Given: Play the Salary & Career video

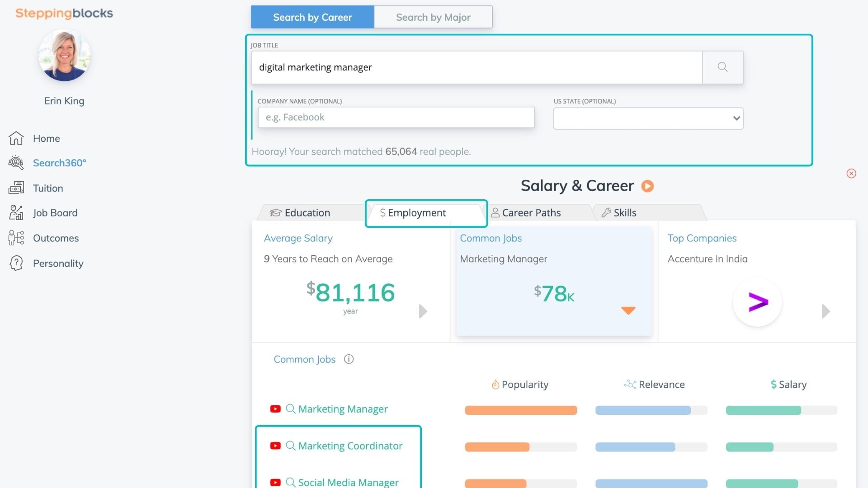Looking at the screenshot, I should click(647, 186).
